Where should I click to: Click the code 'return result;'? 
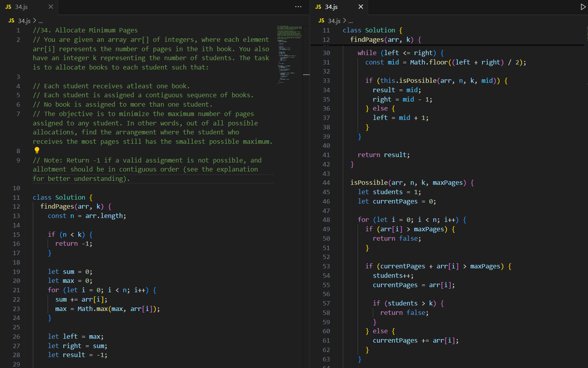[384, 155]
